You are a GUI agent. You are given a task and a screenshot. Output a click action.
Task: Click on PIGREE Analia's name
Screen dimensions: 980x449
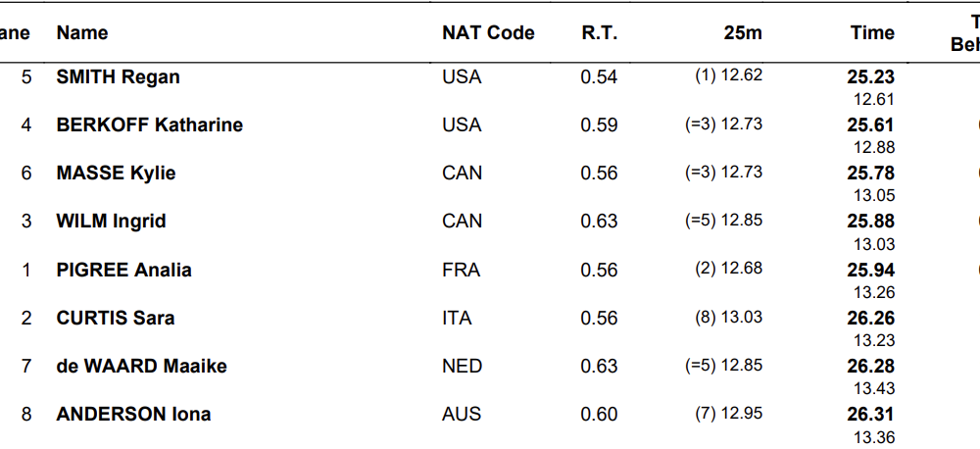click(123, 270)
